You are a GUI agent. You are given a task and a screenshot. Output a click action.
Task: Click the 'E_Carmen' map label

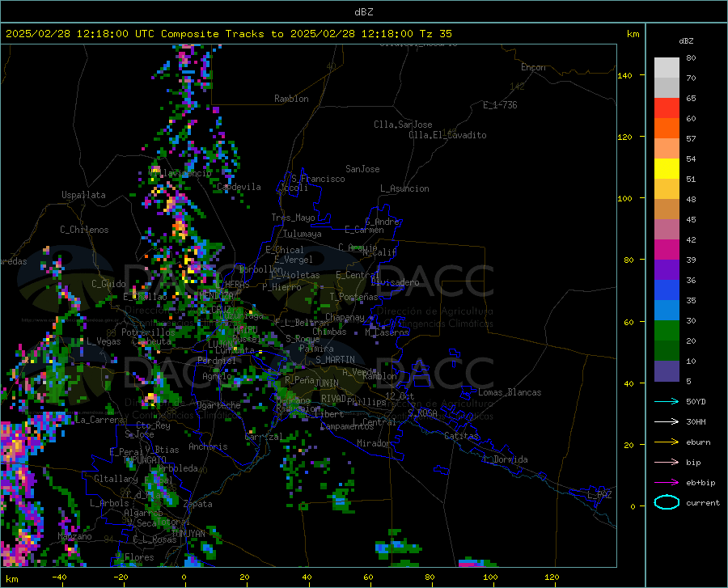point(365,230)
